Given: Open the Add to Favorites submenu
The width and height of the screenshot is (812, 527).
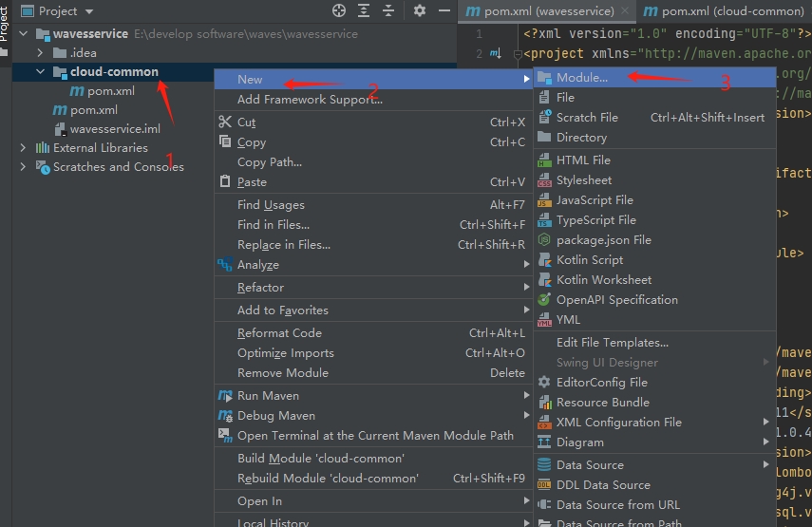Looking at the screenshot, I should 373,311.
